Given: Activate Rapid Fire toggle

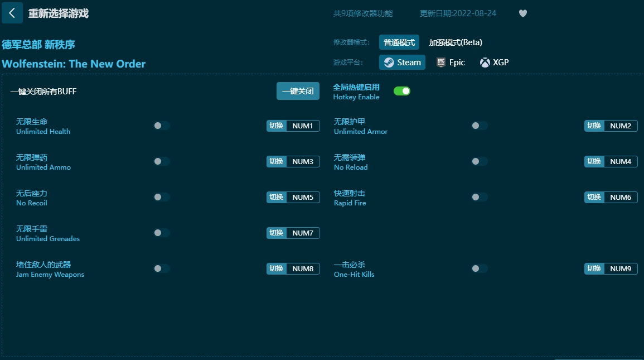Looking at the screenshot, I should coord(480,197).
